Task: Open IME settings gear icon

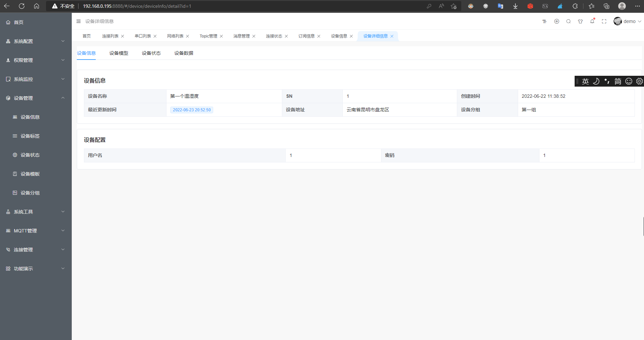Action: 639,81
